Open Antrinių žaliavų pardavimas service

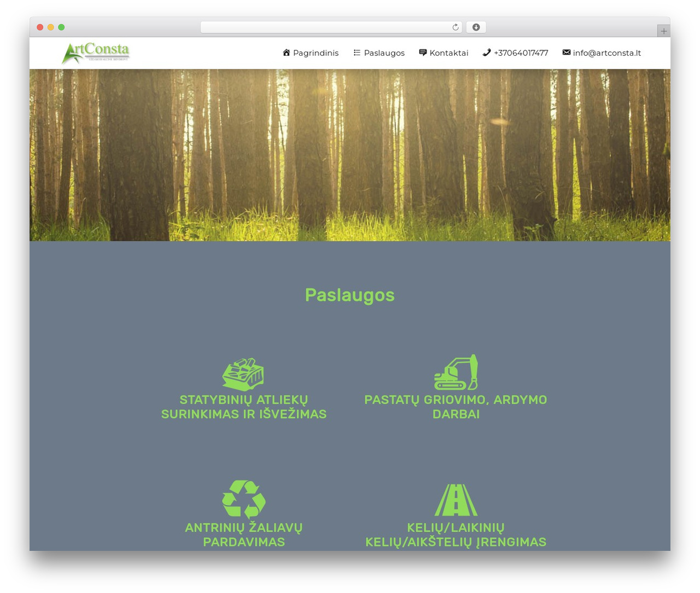pos(244,535)
